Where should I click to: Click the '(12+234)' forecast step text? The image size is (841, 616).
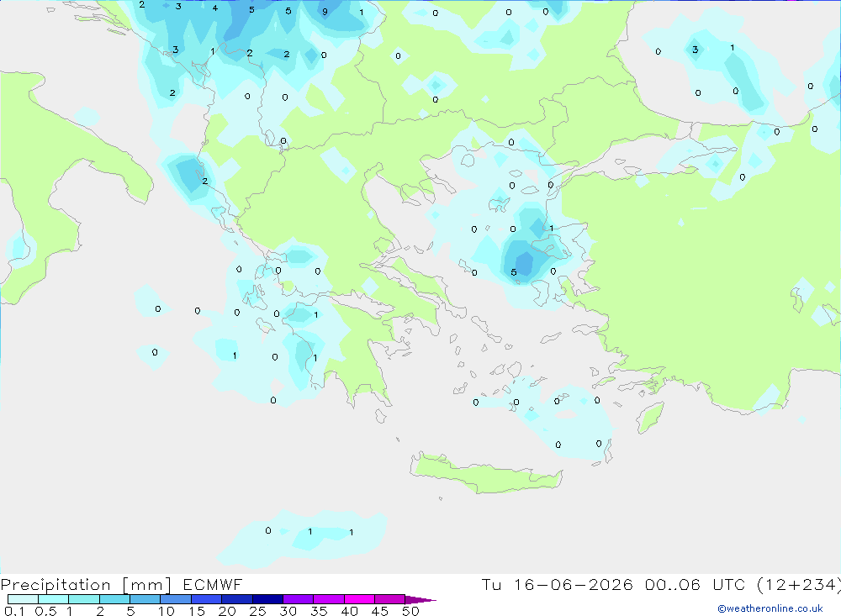tap(799, 584)
